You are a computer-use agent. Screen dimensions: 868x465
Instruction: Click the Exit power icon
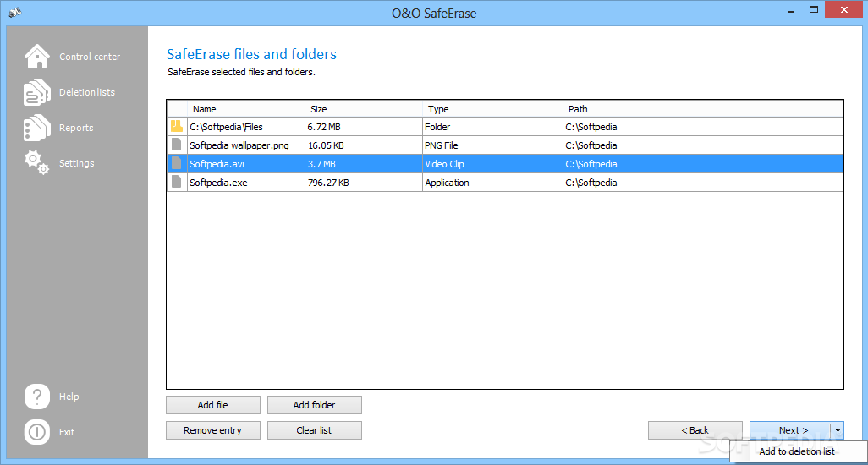coord(37,432)
